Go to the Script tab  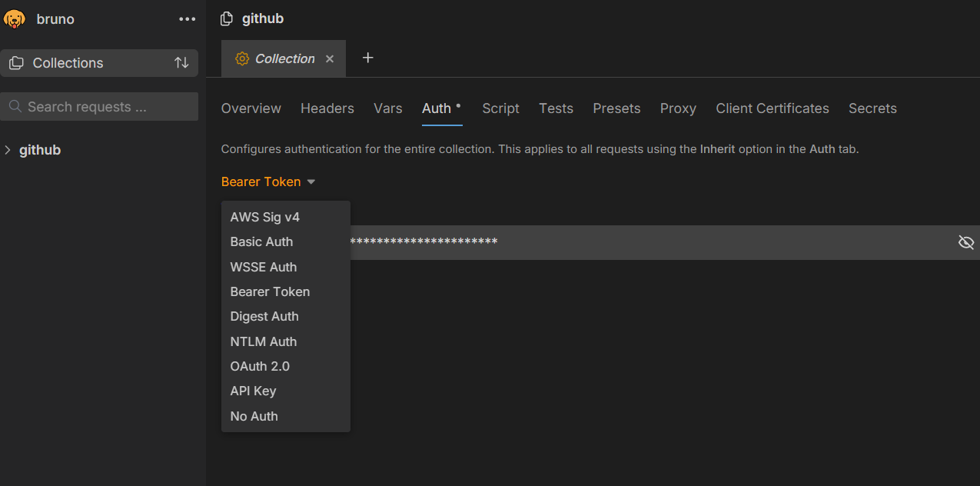[501, 108]
